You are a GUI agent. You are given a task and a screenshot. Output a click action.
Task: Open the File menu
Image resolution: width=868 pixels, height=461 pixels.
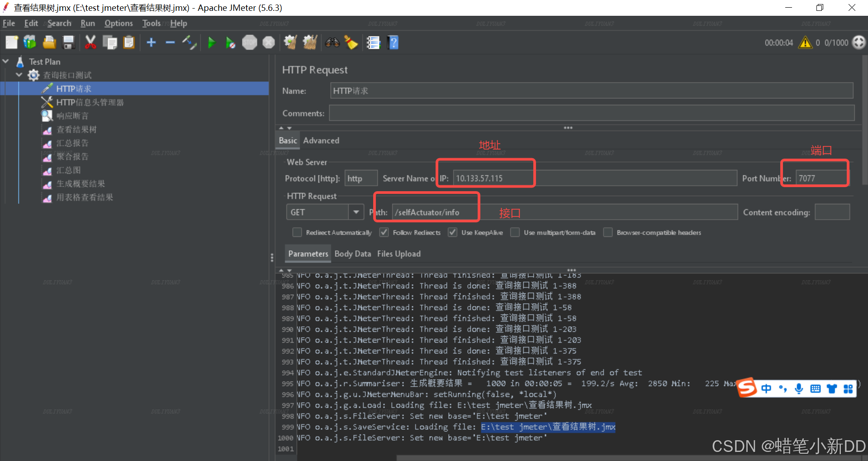point(9,24)
